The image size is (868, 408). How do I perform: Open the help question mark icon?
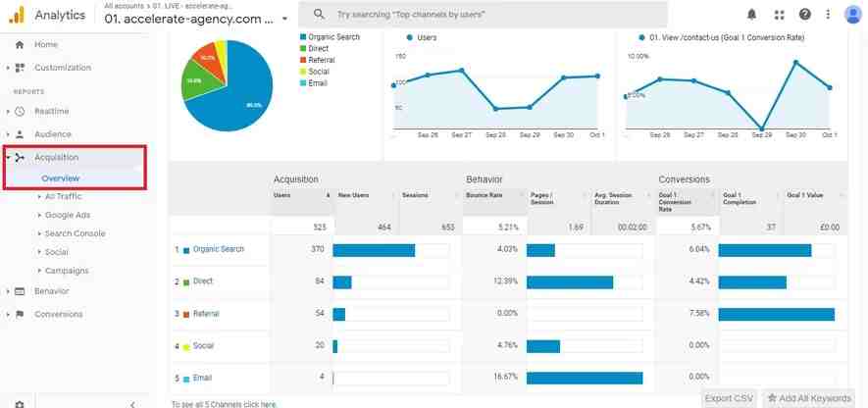(x=805, y=15)
